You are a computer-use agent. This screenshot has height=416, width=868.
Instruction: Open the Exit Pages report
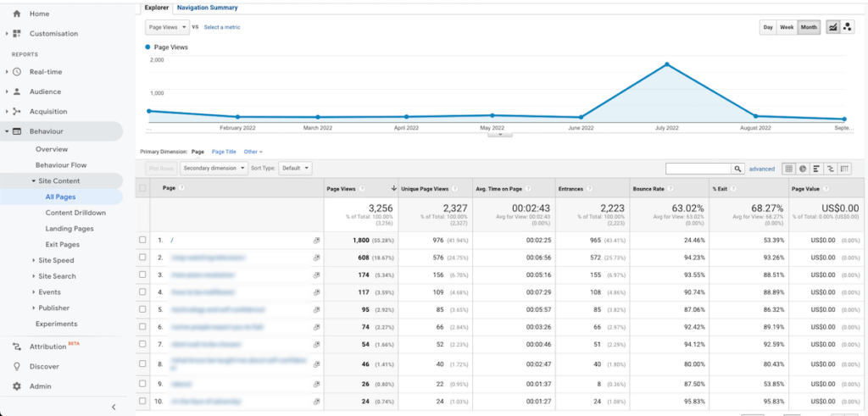63,245
